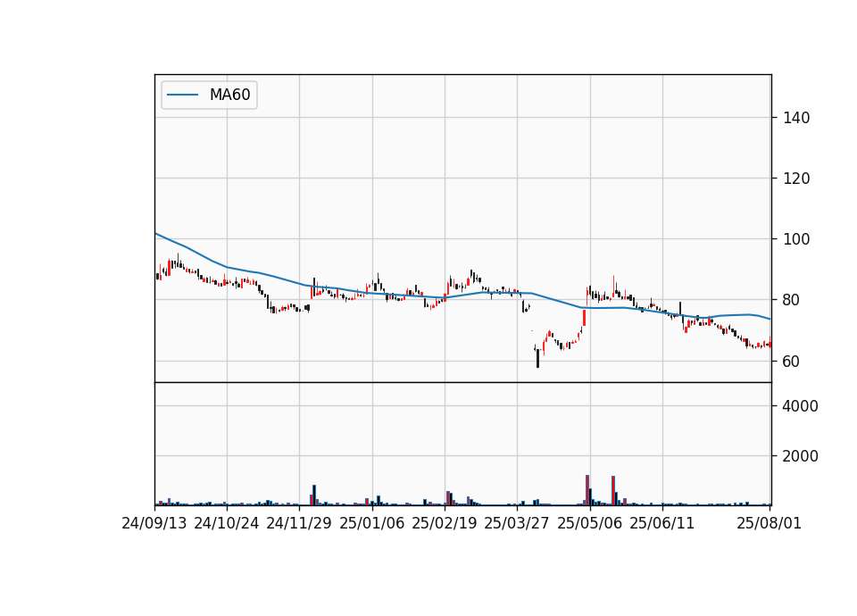Viewport: 857px width, 616px height.
Task: Click the 140 price axis label
Action: [795, 118]
